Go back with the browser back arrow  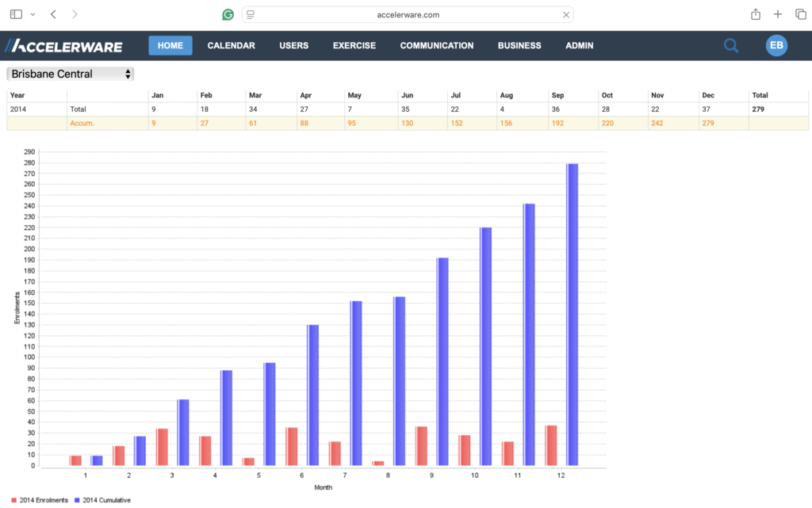53,14
